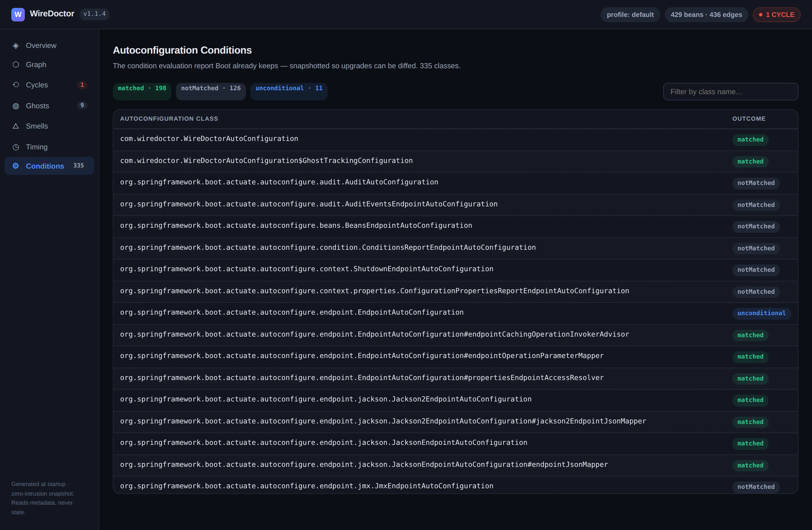Select the JacksonEndpointAutoConfiguration#endpointJsonMapper row
Viewport: 812px width, 530px height.
coord(455,465)
